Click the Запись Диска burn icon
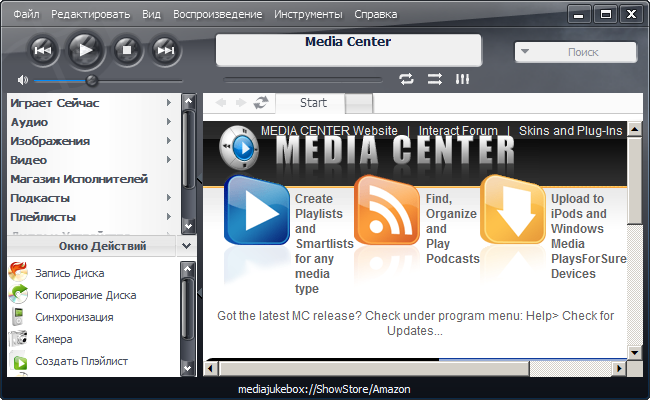 [18, 272]
